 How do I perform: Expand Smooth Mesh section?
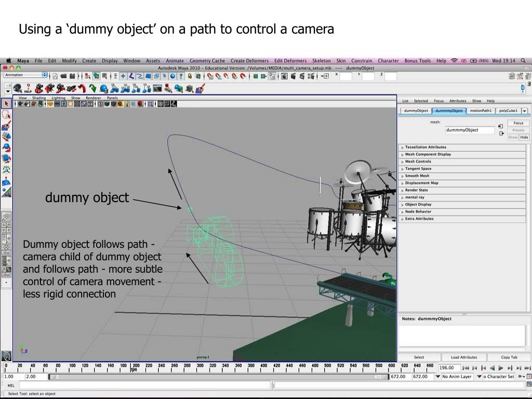tap(462, 176)
